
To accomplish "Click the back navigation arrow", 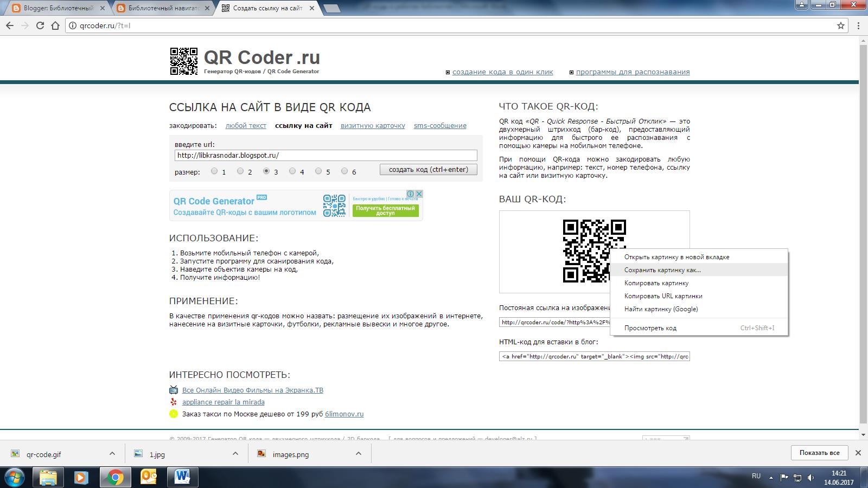I will [9, 25].
